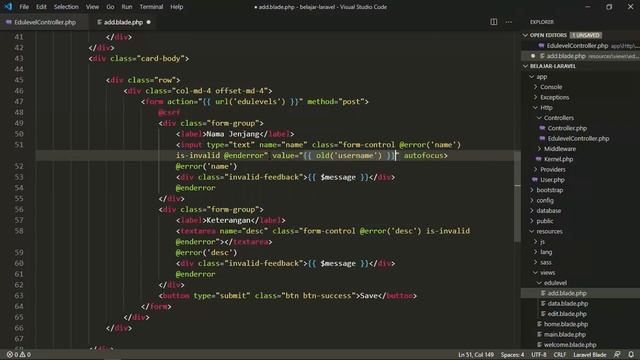Expand the js folder
The image size is (640, 360).
[580, 242]
